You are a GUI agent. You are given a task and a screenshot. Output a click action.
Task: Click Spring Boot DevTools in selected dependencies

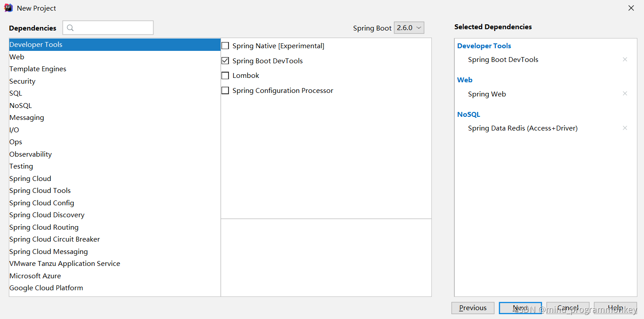pos(503,60)
